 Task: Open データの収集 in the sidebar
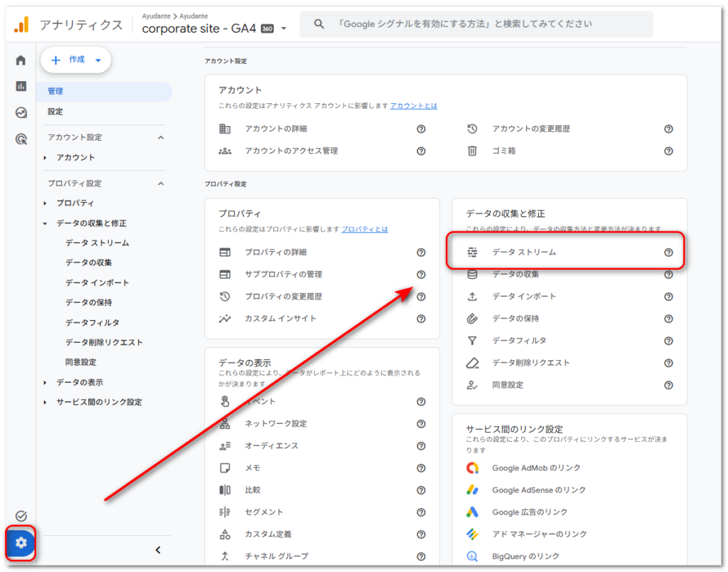[x=88, y=263]
